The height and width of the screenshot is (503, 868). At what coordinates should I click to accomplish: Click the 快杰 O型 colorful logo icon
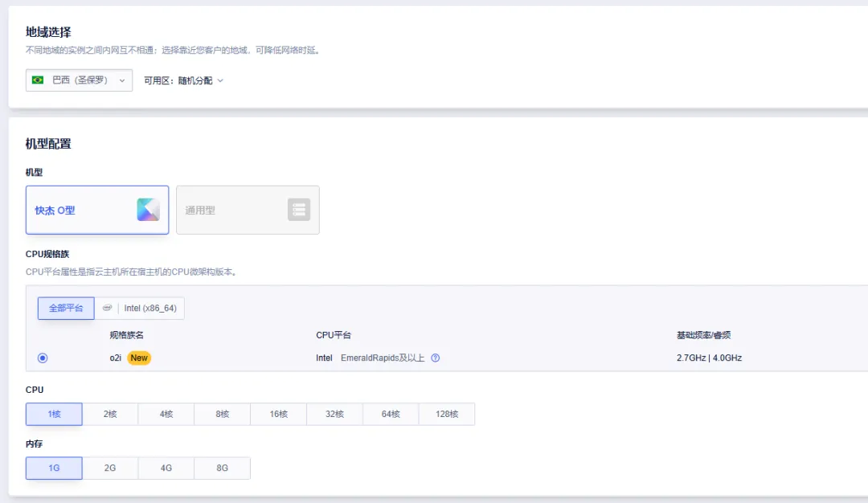coord(148,210)
